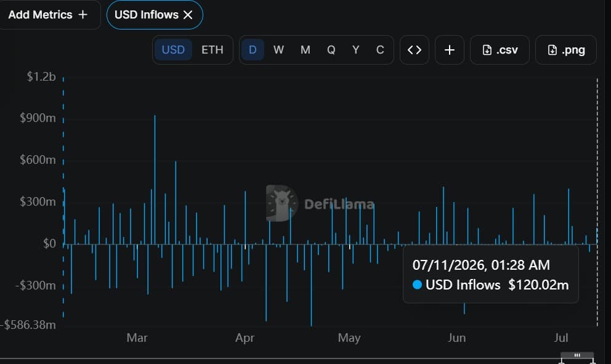Click the tooltip date 07/11/2026, 01:28 AM

481,265
